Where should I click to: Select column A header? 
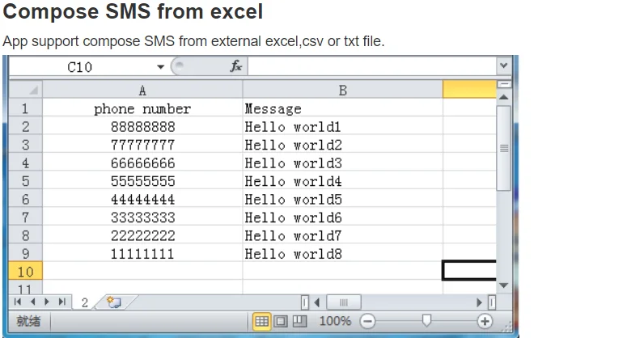[142, 90]
